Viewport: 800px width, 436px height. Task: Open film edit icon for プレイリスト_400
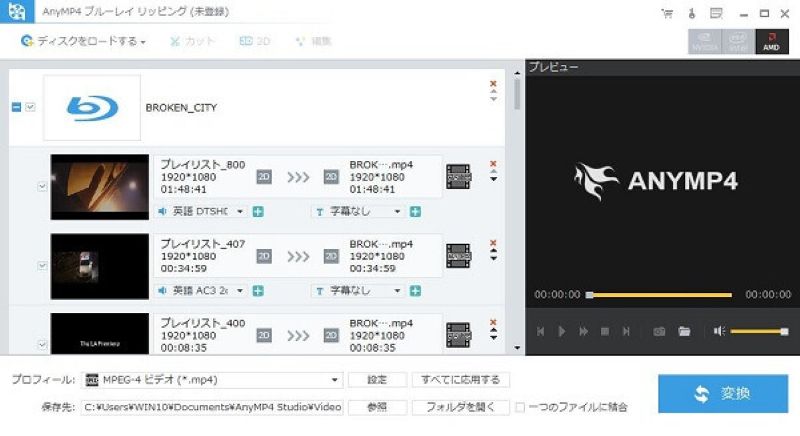(x=458, y=335)
